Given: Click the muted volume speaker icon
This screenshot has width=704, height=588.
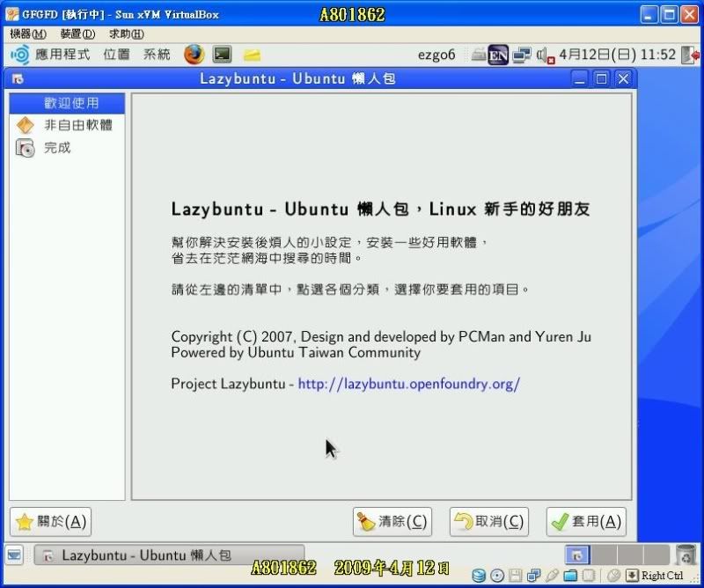Looking at the screenshot, I should (545, 55).
